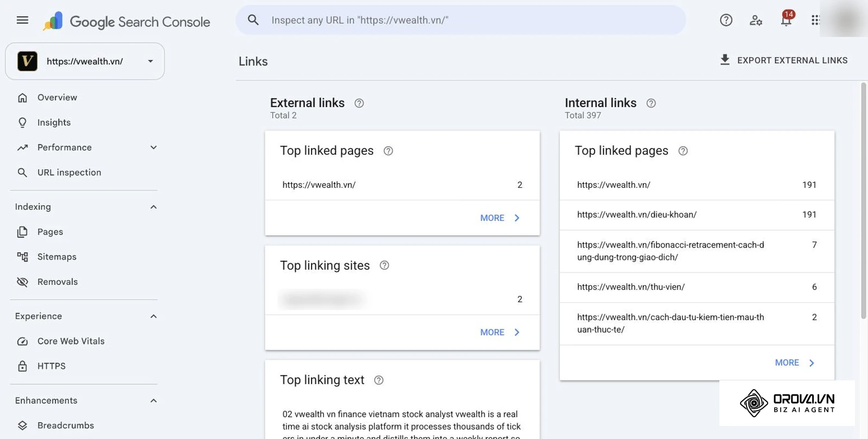Click help icon beside Top linking sites
The height and width of the screenshot is (439, 868).
[384, 265]
